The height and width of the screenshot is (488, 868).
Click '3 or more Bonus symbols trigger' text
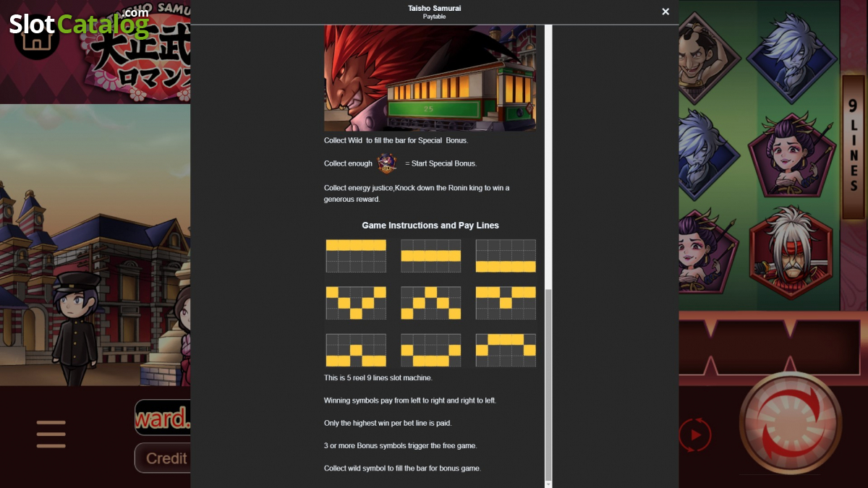click(401, 445)
